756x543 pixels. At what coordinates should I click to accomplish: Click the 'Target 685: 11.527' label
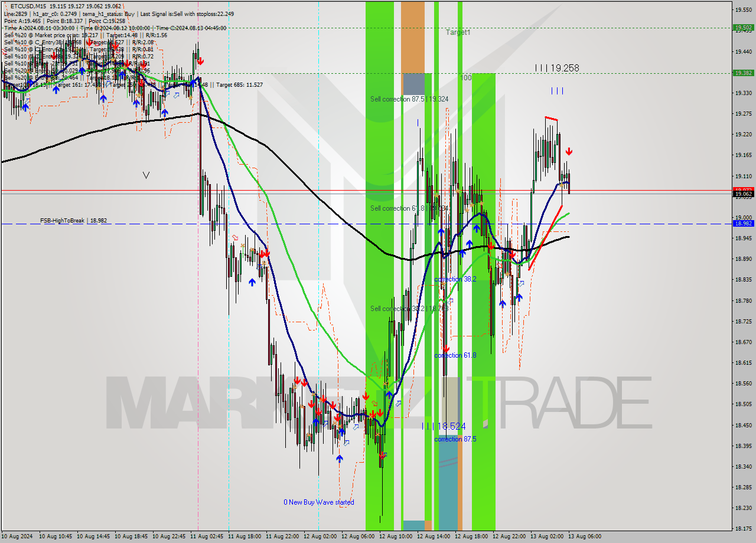(239, 84)
